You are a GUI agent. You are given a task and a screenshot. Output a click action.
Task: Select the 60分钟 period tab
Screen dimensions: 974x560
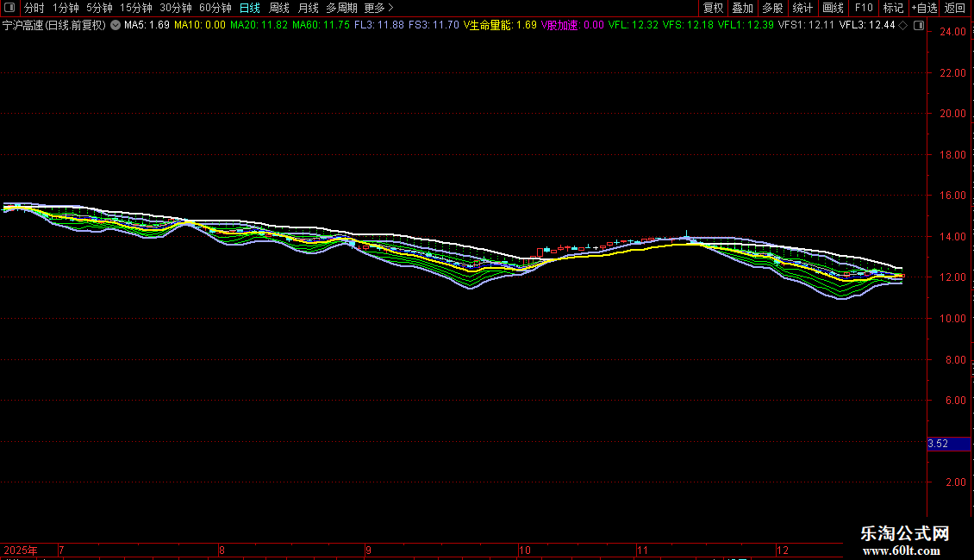(x=215, y=8)
